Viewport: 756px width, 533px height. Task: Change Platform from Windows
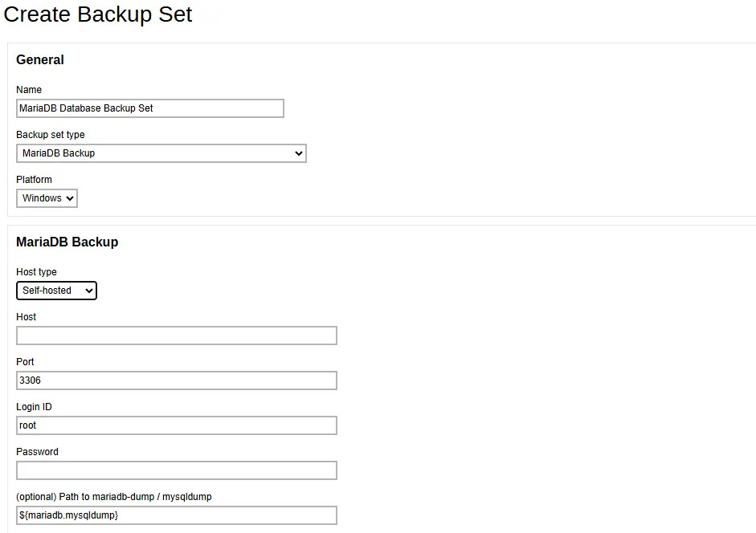click(x=46, y=198)
